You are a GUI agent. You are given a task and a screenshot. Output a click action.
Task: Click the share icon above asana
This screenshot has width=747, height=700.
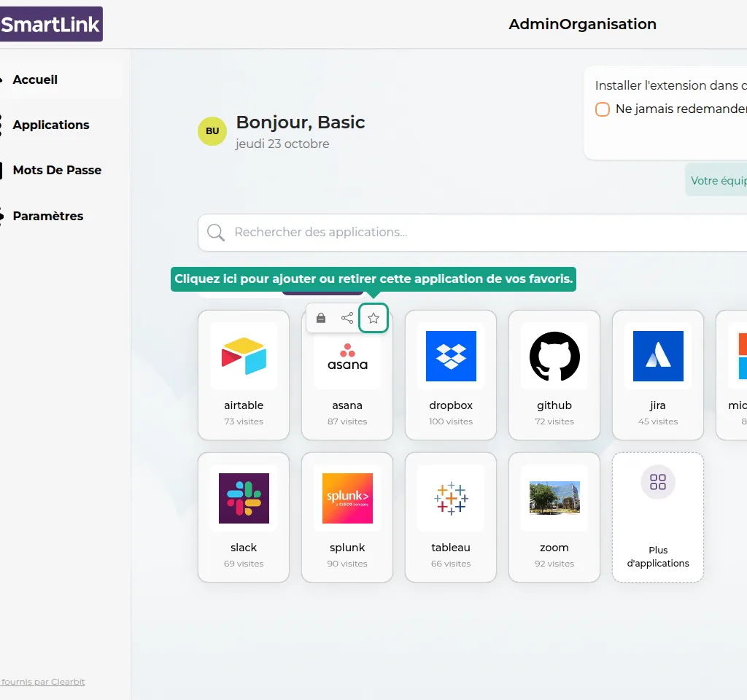point(347,318)
